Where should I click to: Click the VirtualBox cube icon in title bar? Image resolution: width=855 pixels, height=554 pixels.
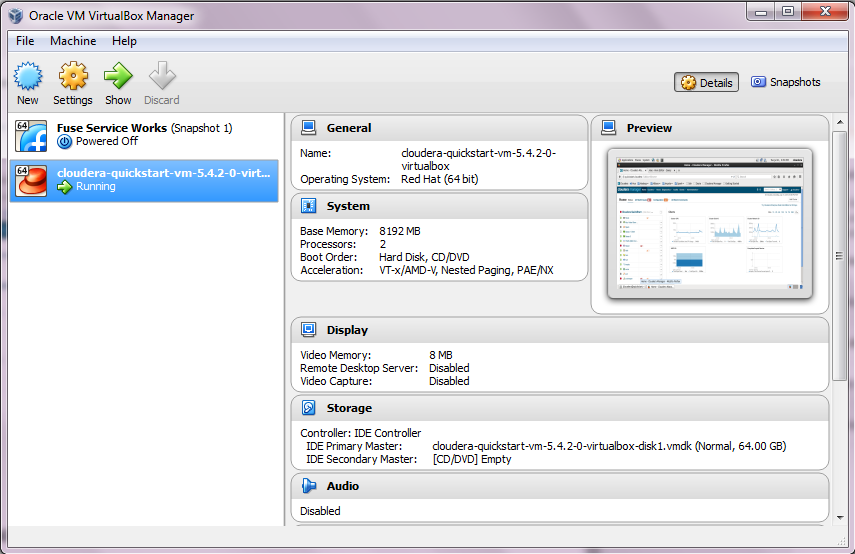click(16, 16)
